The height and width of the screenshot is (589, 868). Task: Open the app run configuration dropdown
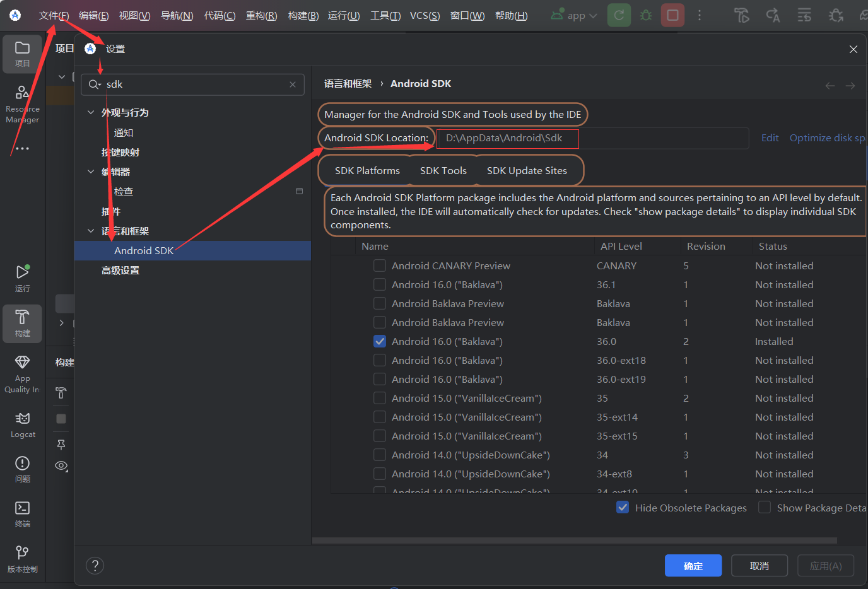point(574,15)
